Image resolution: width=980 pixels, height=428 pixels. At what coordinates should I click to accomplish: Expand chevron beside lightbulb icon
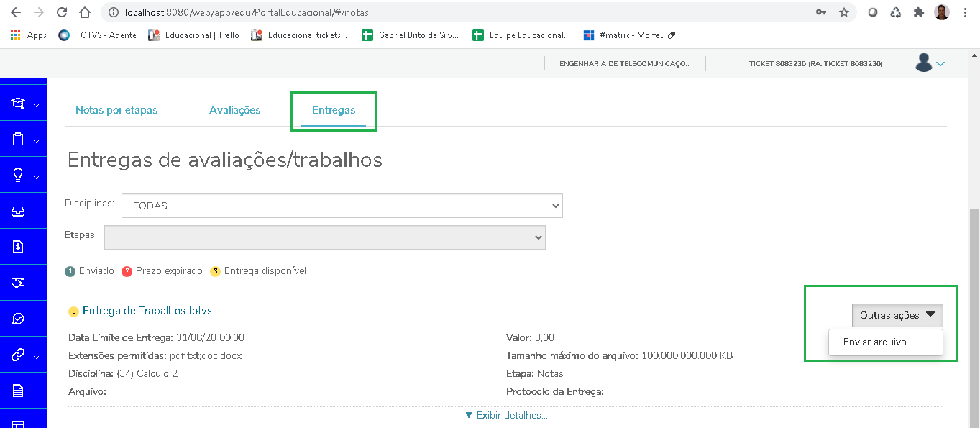36,177
